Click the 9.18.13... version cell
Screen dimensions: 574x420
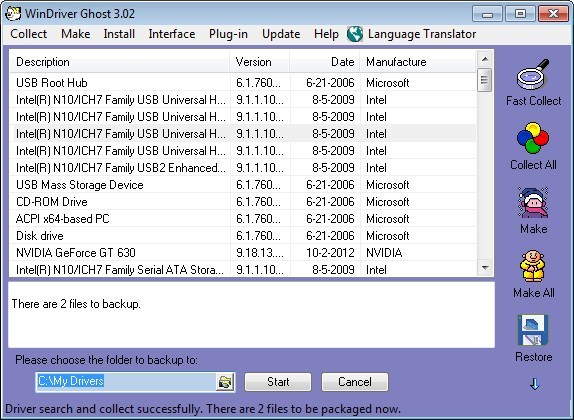(260, 253)
